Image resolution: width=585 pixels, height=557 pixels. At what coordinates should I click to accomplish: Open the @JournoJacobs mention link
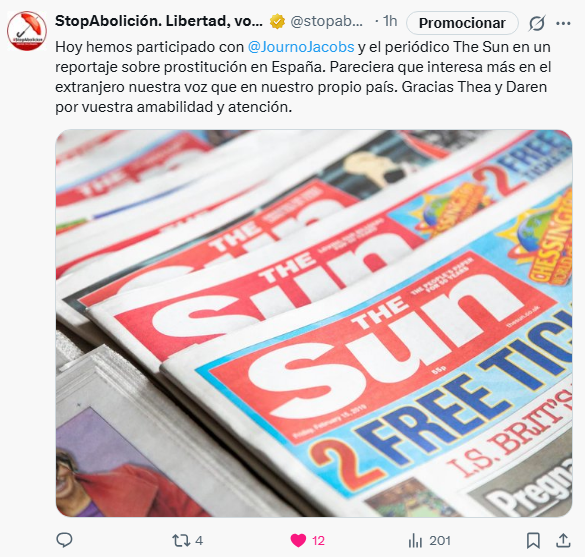(301, 47)
